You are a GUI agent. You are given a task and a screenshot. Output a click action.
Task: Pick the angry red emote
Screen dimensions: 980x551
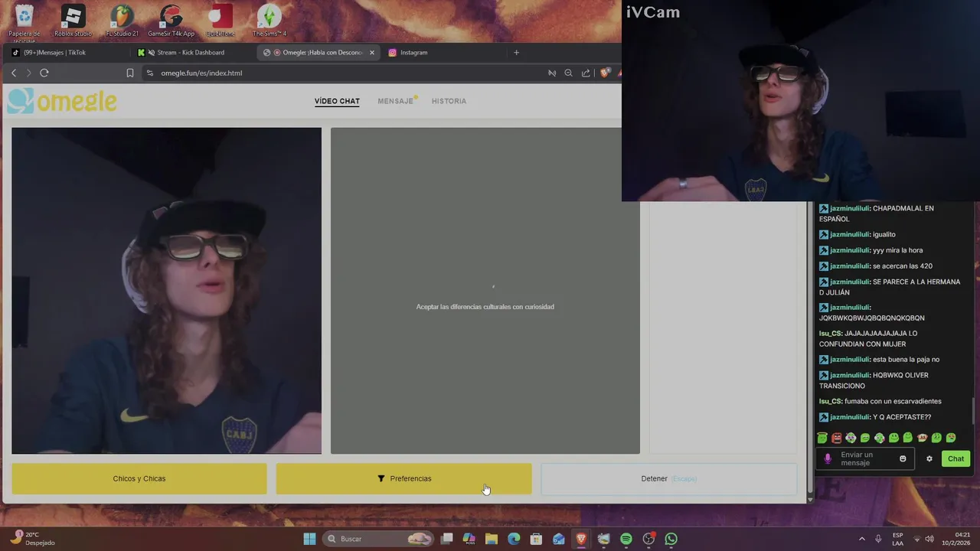[x=836, y=438]
